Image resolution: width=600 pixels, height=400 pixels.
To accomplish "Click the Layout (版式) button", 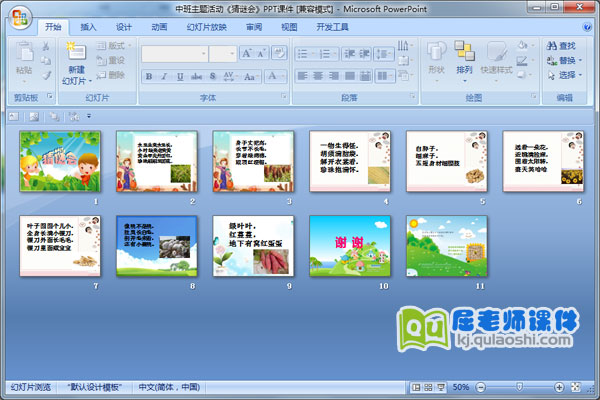I will 112,45.
